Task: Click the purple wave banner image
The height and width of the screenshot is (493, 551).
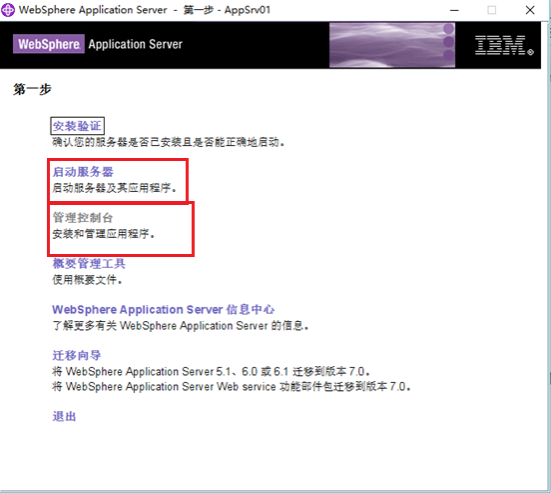Action: (x=392, y=45)
